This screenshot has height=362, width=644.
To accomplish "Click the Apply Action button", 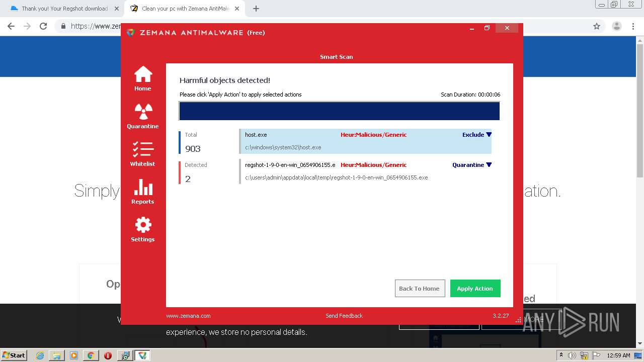I will coord(475,289).
